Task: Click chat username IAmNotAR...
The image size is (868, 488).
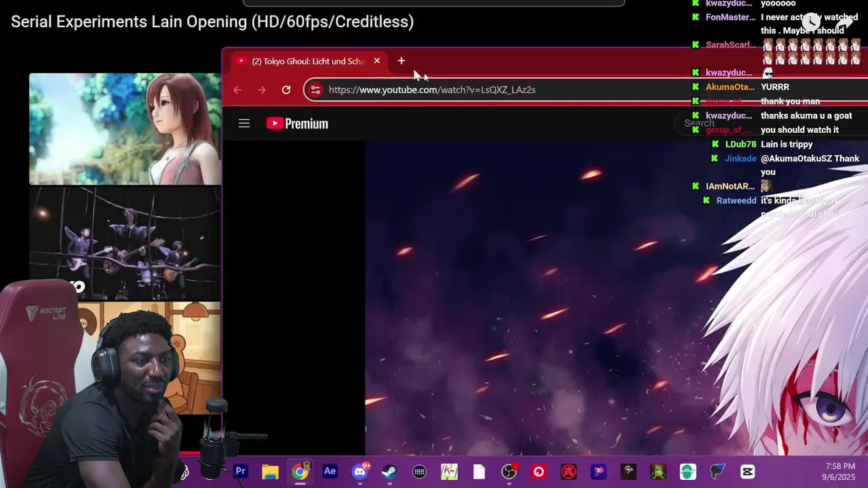Action: pyautogui.click(x=730, y=186)
